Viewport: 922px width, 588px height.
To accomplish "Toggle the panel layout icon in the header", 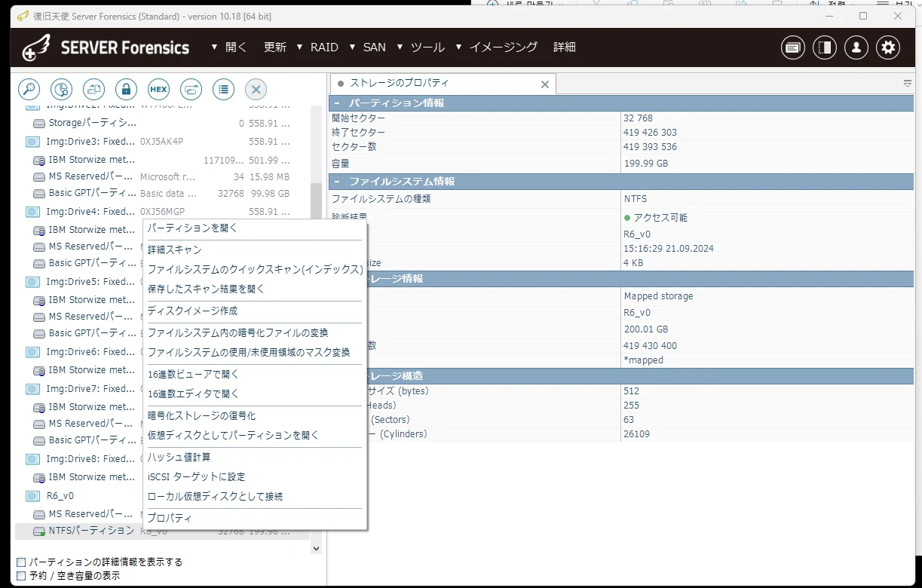I will click(x=825, y=47).
